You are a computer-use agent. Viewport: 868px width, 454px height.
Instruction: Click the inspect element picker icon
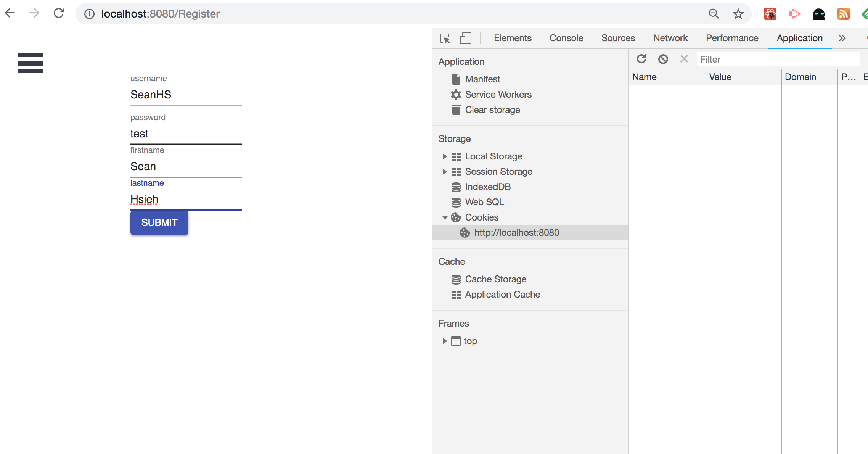(x=445, y=38)
